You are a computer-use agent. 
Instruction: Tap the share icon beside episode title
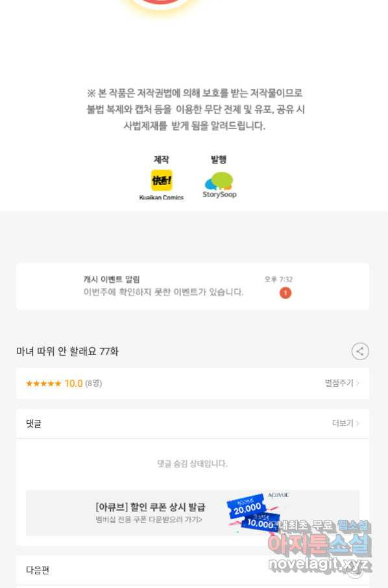point(360,351)
